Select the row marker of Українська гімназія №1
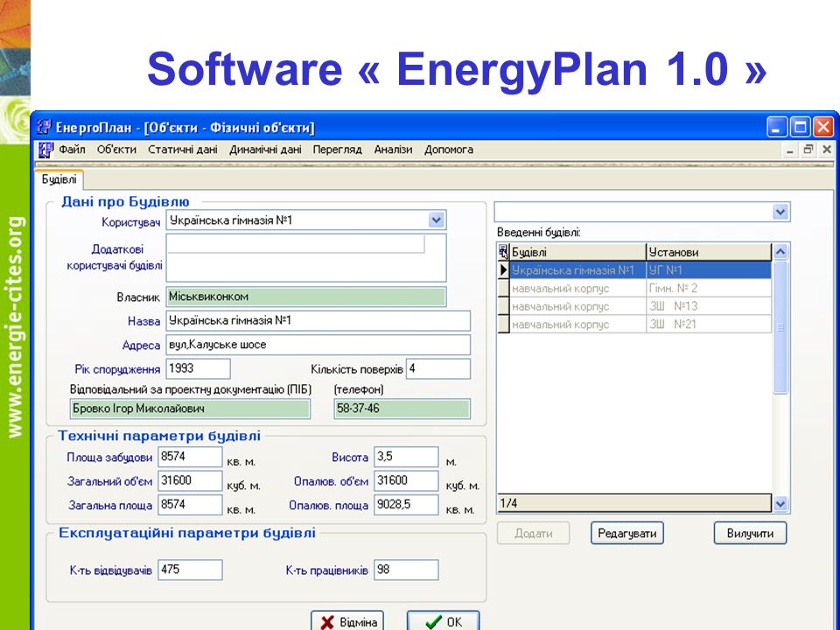The image size is (840, 630). coord(504,270)
